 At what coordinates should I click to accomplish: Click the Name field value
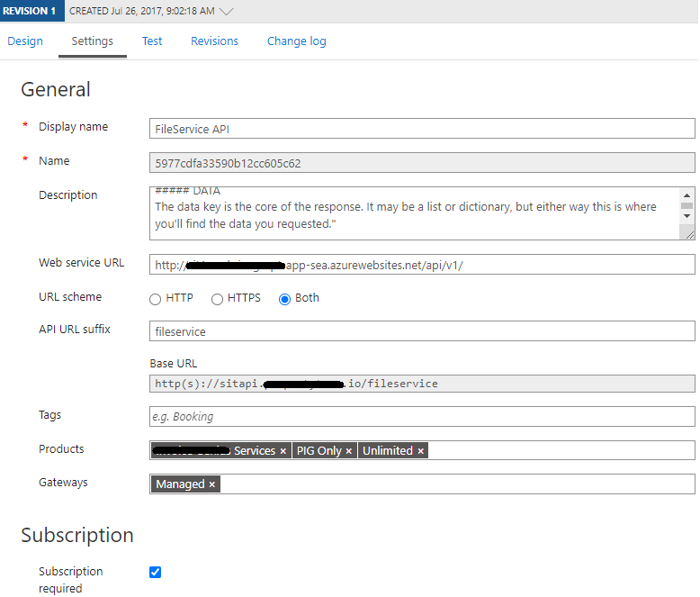(x=422, y=163)
